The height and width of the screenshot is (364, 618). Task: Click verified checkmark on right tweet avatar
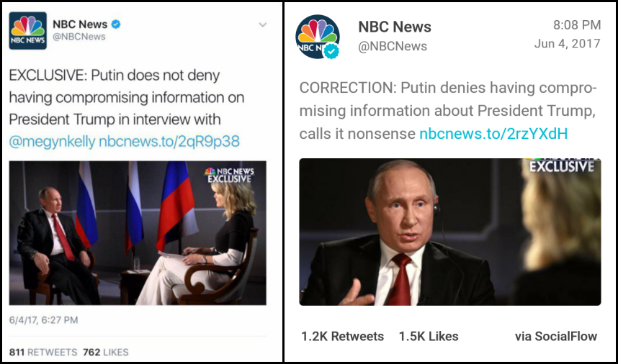(331, 52)
